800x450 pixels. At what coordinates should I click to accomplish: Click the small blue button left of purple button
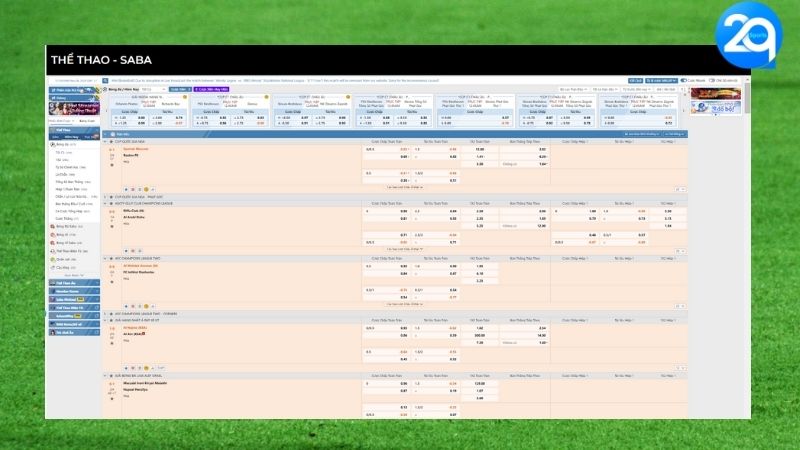180,89
